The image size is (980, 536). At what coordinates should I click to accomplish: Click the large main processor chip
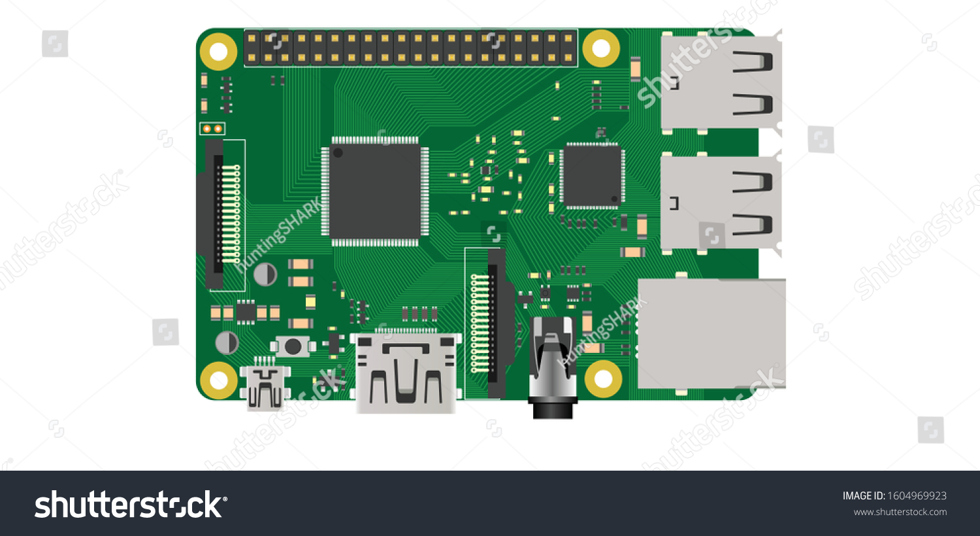pyautogui.click(x=375, y=192)
